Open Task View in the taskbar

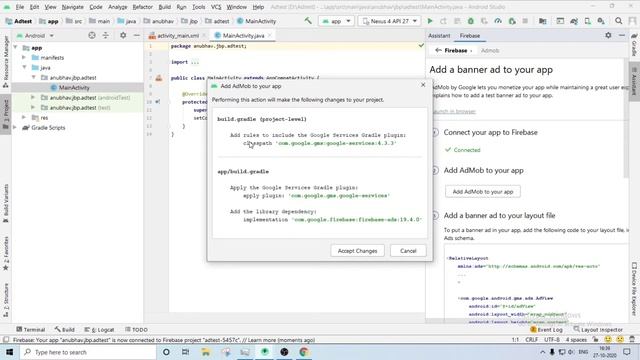(185, 352)
